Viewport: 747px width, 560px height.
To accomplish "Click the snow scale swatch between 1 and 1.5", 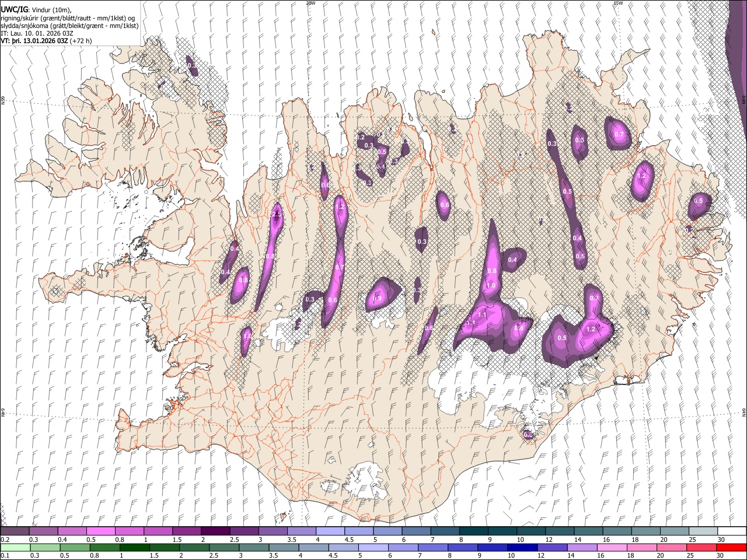I will (x=158, y=531).
